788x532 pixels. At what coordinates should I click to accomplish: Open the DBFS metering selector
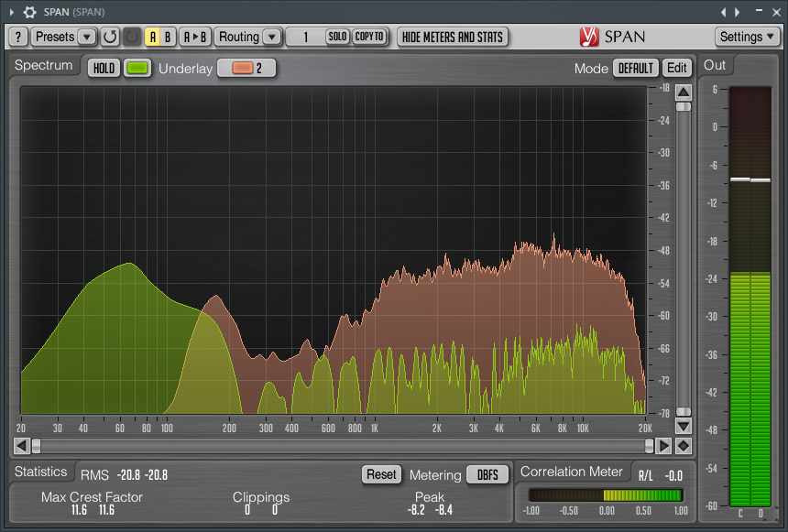point(487,474)
